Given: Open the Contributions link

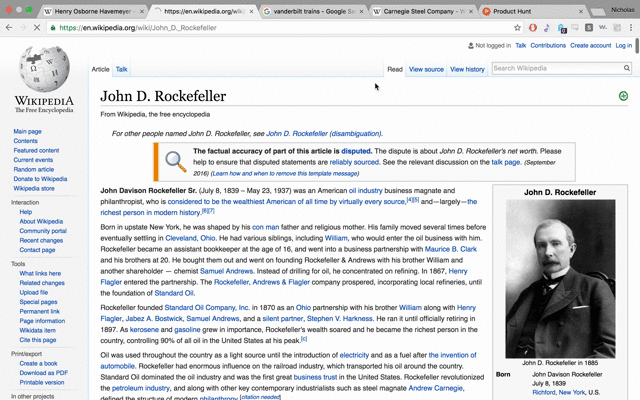Looking at the screenshot, I should pos(548,46).
